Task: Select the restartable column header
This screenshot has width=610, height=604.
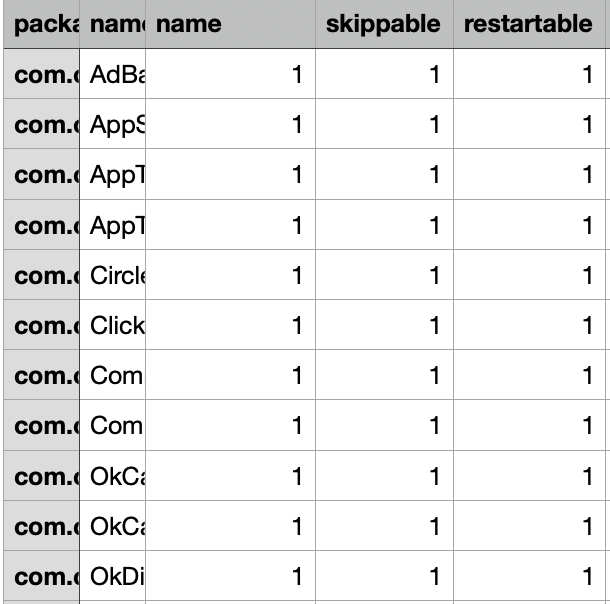Action: 529,24
